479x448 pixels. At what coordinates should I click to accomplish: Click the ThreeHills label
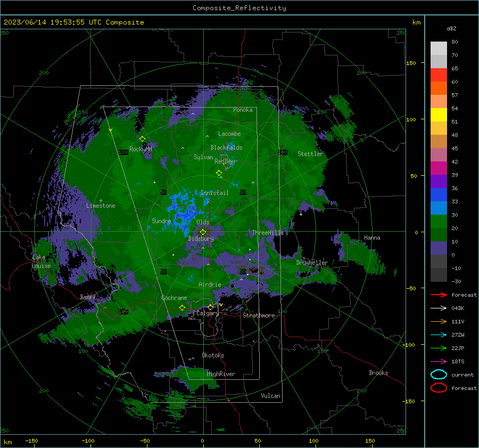coord(268,233)
